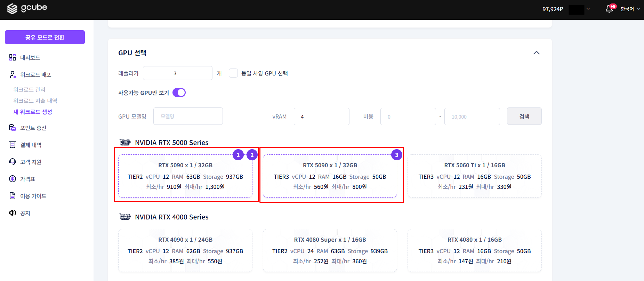The height and width of the screenshot is (281, 644).
Task: Click the NVIDIA RTX 4000 Series heading
Action: pyautogui.click(x=172, y=217)
